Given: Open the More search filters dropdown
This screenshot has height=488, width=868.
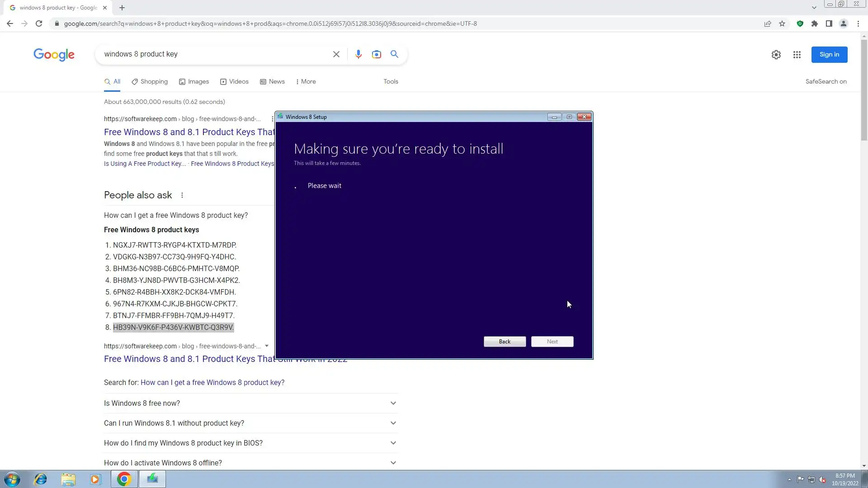Looking at the screenshot, I should pyautogui.click(x=306, y=81).
